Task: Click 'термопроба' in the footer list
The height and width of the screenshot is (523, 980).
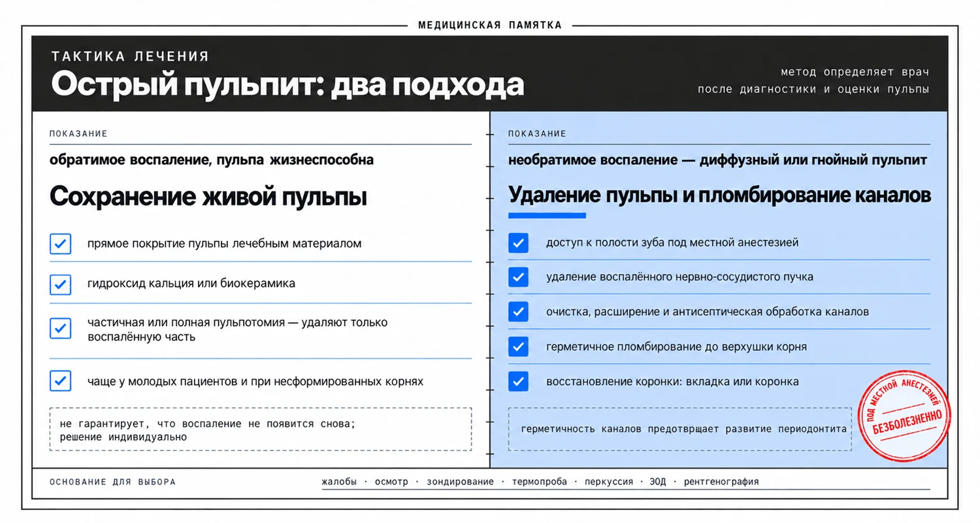Action: coord(540,482)
